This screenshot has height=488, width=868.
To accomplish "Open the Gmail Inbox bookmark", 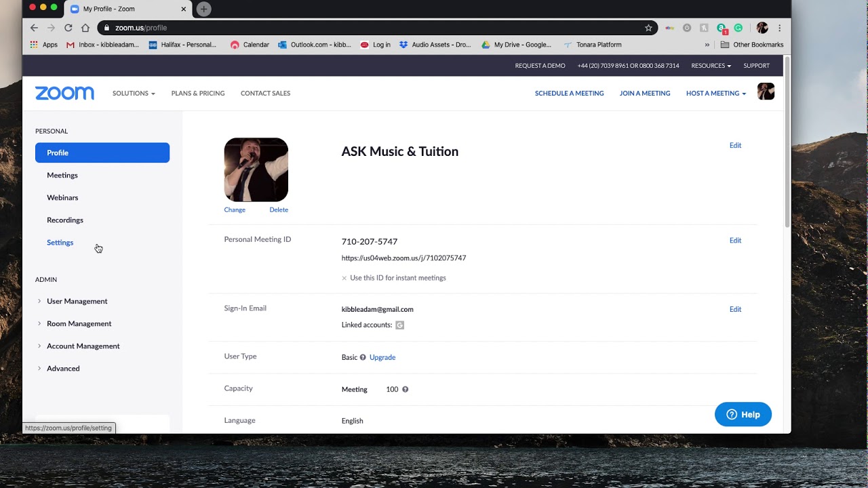I will point(102,45).
